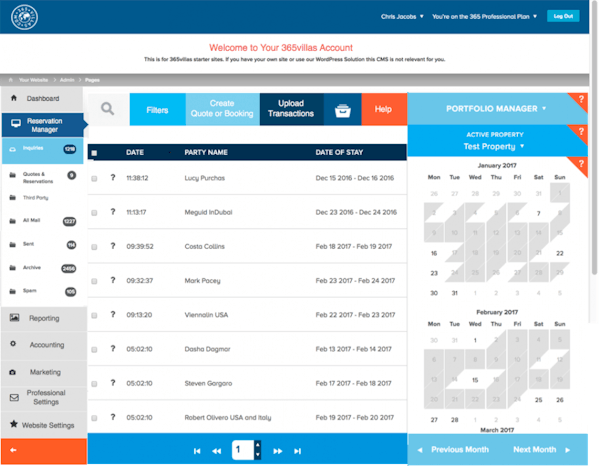The height and width of the screenshot is (466, 600).
Task: Click question mark status for Meguid InDubai
Action: click(112, 212)
